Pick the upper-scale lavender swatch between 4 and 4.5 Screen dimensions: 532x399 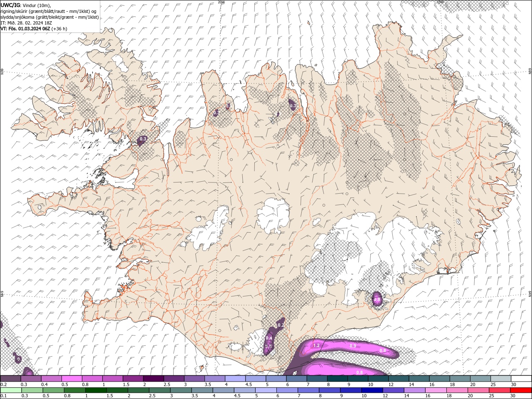(235, 379)
